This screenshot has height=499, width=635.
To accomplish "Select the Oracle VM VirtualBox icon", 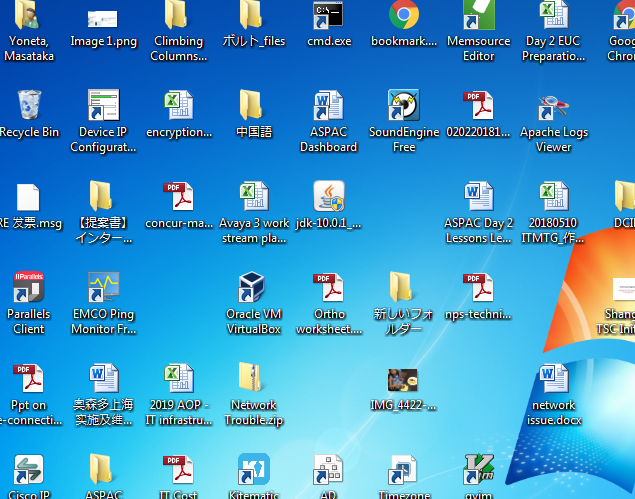I will [x=254, y=288].
